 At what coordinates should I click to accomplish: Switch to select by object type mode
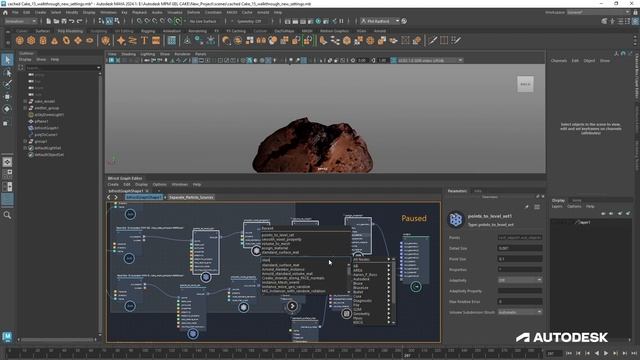point(109,21)
